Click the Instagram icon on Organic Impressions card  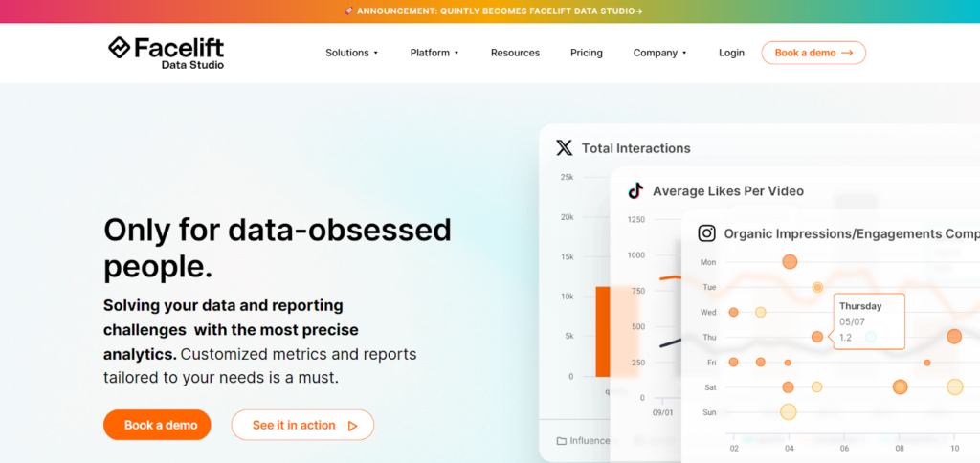706,233
